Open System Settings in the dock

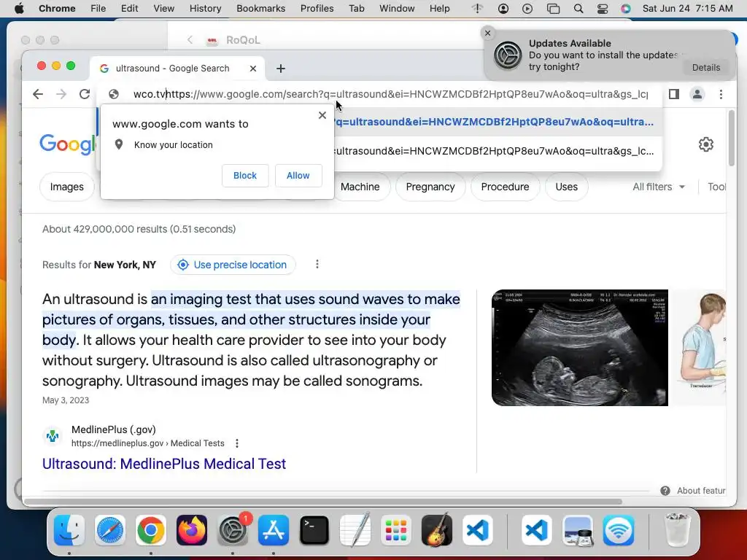pos(233,530)
